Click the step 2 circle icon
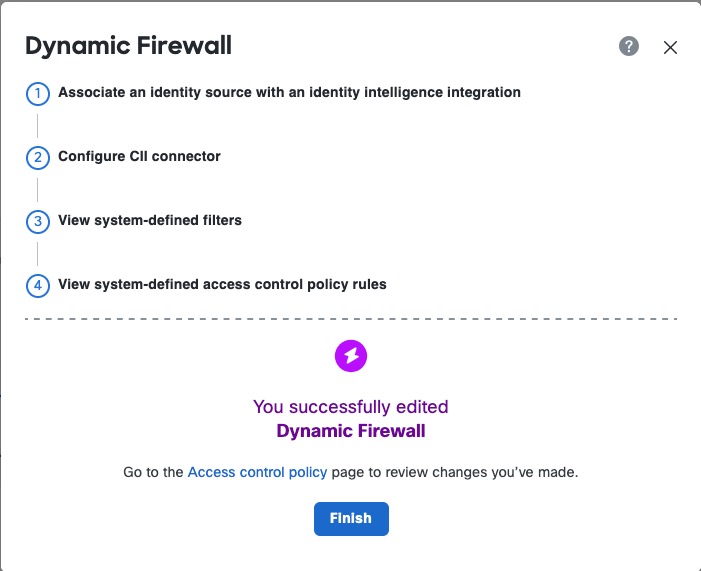 [37, 158]
